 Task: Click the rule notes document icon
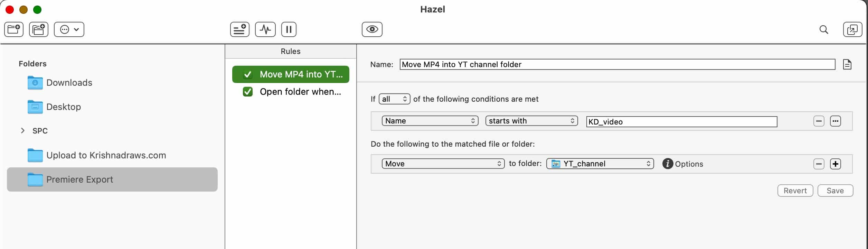(x=847, y=64)
